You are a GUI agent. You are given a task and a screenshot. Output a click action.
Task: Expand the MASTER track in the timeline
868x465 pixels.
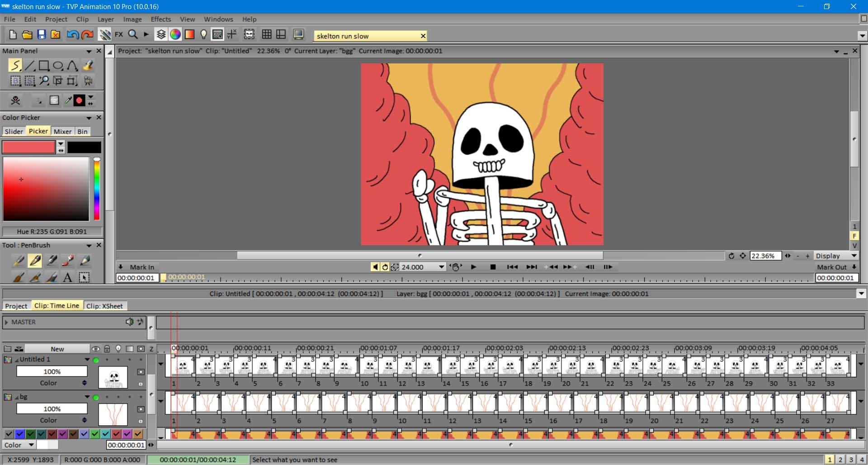pyautogui.click(x=6, y=322)
